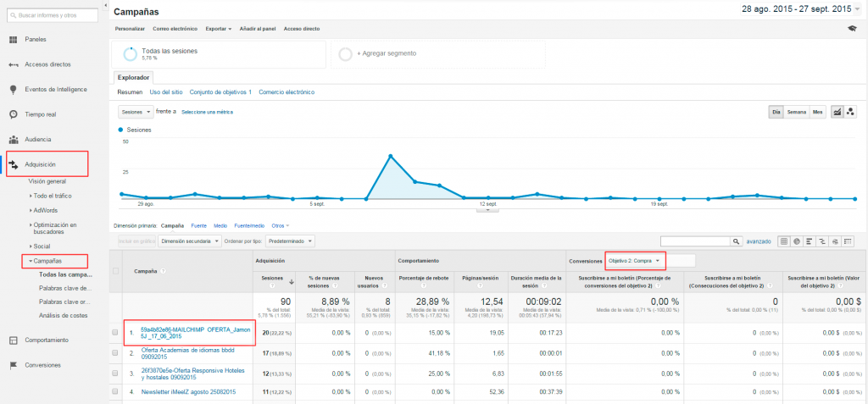Click the table search input field

(x=696, y=241)
